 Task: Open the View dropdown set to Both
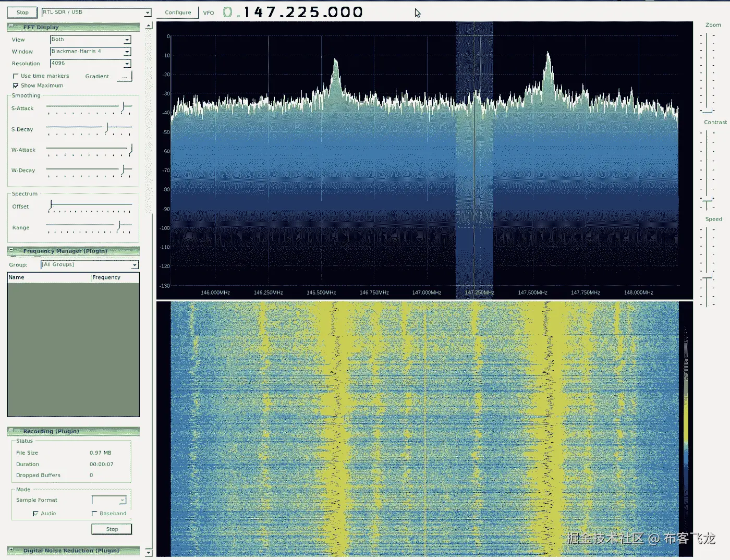91,40
